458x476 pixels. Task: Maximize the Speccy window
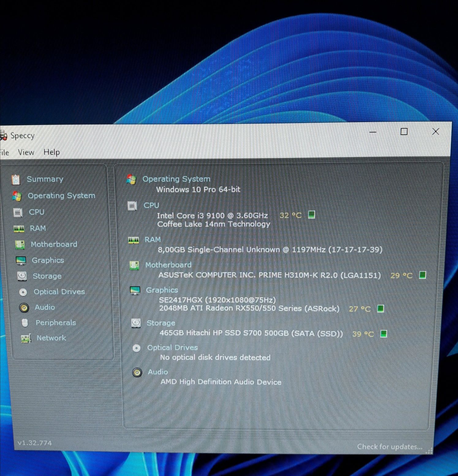404,132
